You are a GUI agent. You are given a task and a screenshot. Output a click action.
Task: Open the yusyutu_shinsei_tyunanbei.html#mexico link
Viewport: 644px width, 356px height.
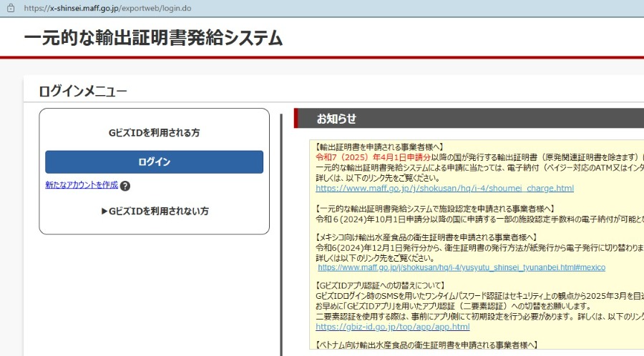point(462,267)
